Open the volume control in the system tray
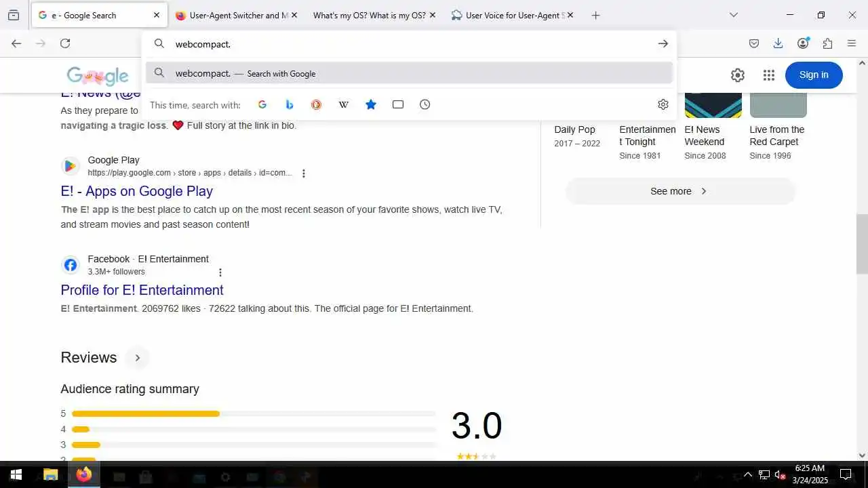The height and width of the screenshot is (488, 868). 780,475
